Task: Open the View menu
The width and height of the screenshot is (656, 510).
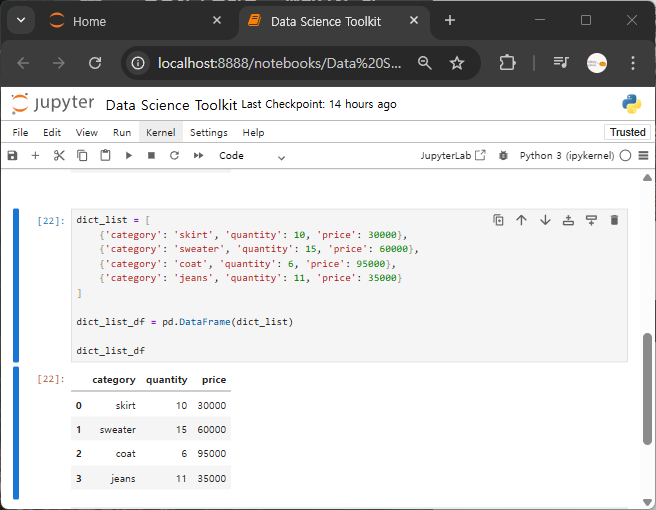Action: (87, 133)
